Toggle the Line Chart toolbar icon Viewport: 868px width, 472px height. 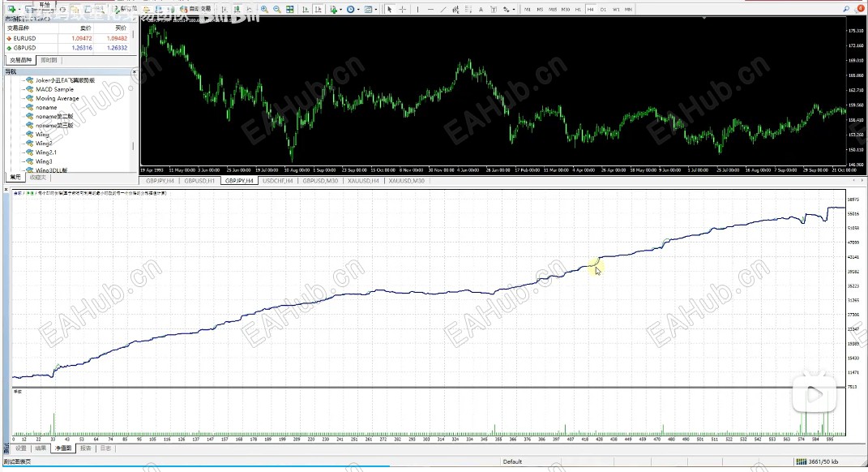click(x=249, y=10)
